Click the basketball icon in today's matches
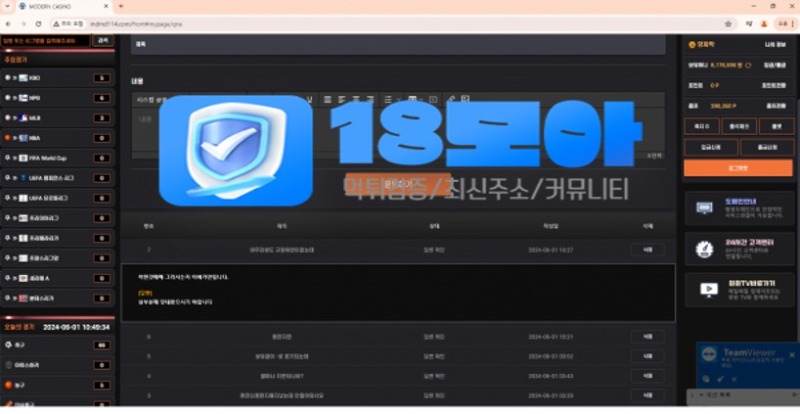The width and height of the screenshot is (800, 414). click(8, 385)
